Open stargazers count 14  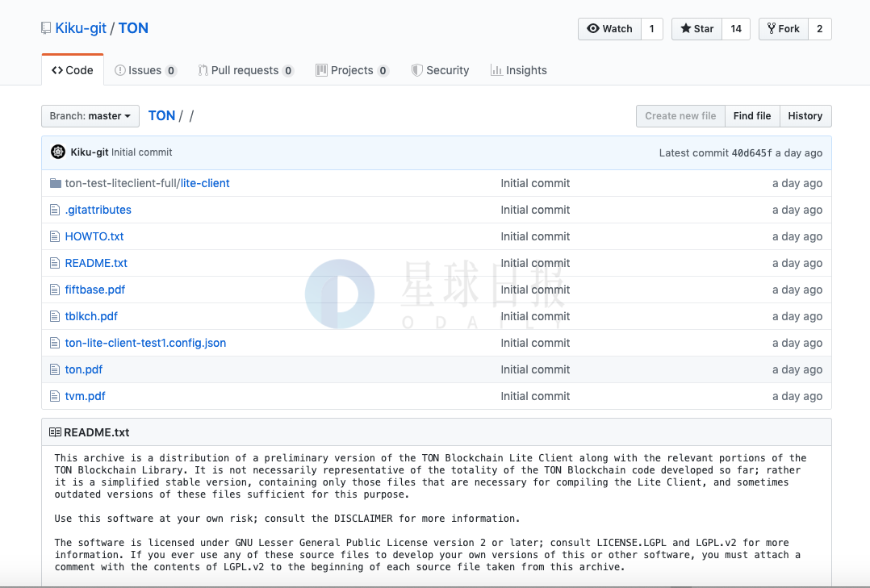[x=736, y=29]
